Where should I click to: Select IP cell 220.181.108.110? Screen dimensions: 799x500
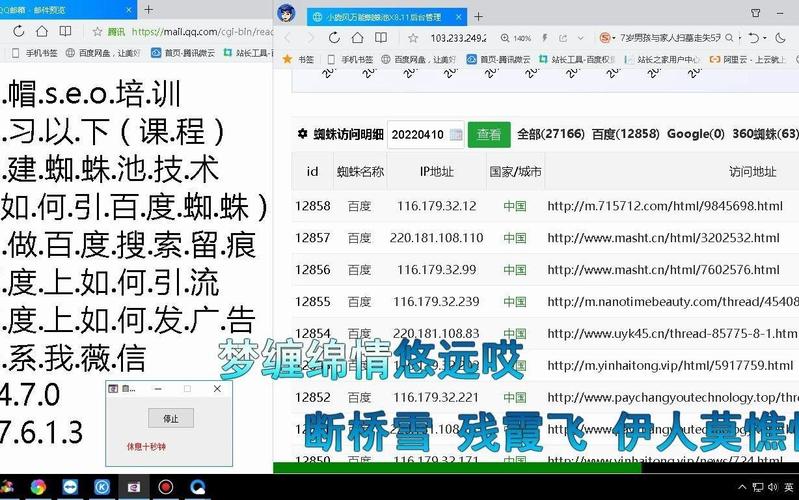[x=436, y=238]
